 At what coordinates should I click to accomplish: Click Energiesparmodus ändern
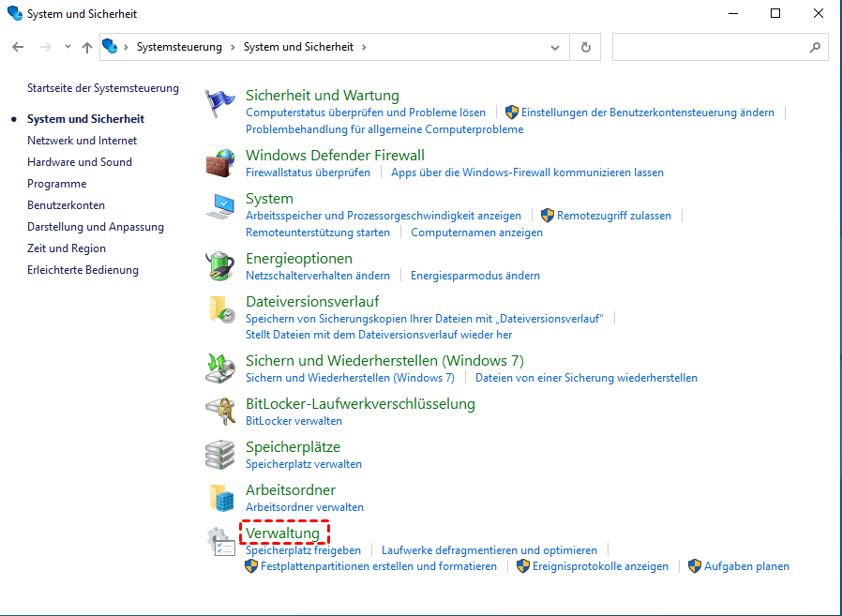click(475, 276)
